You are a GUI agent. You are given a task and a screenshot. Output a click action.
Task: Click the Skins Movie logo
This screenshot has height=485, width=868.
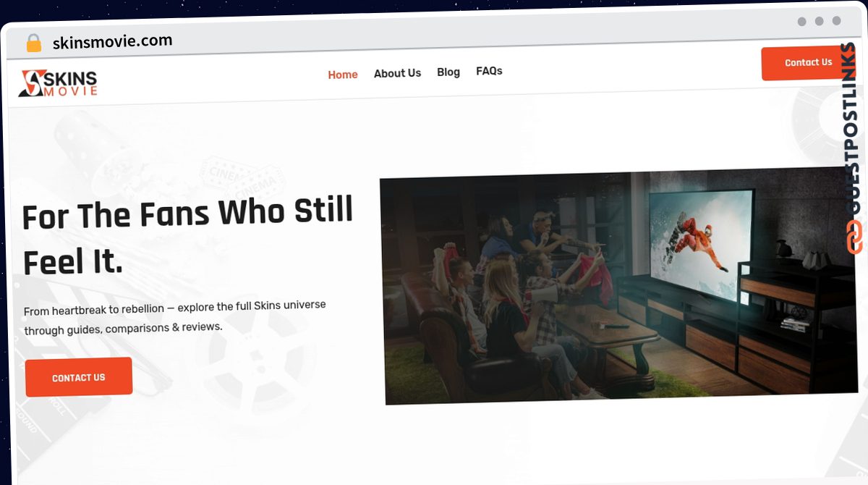(58, 83)
